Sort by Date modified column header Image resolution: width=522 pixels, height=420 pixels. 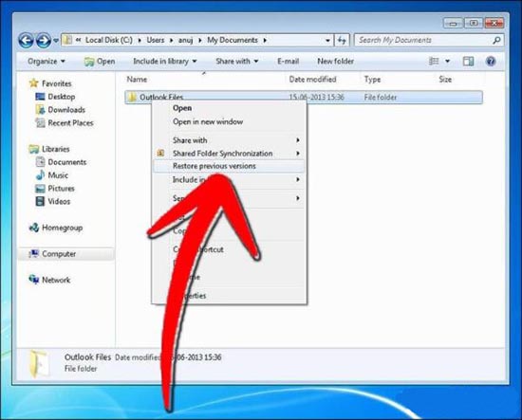pos(312,79)
